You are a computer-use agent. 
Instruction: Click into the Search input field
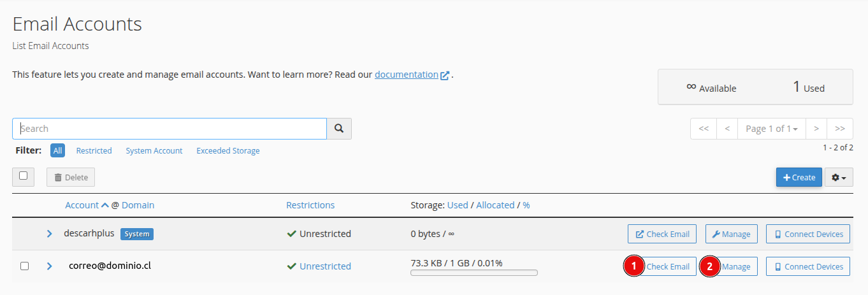pyautogui.click(x=170, y=129)
